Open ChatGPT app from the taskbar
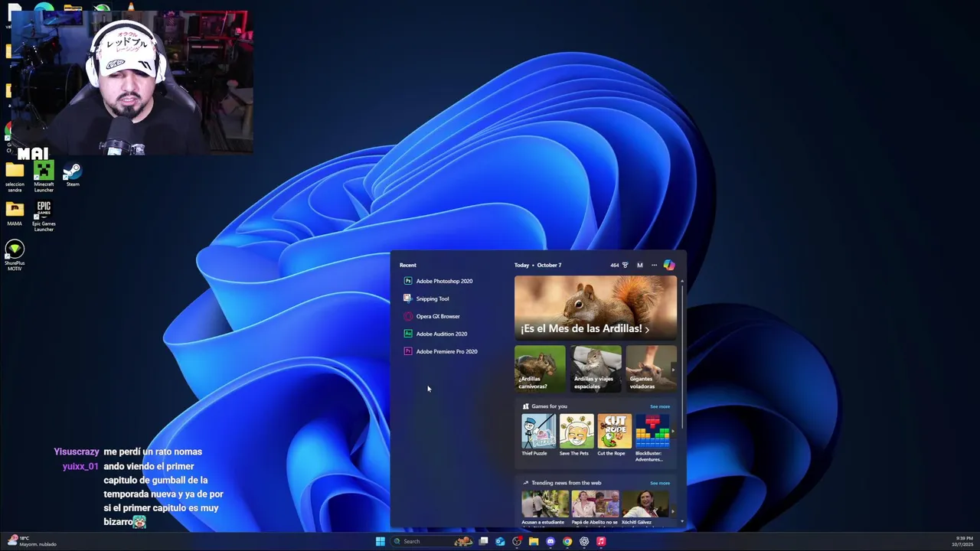This screenshot has height=551, width=980. coord(584,541)
